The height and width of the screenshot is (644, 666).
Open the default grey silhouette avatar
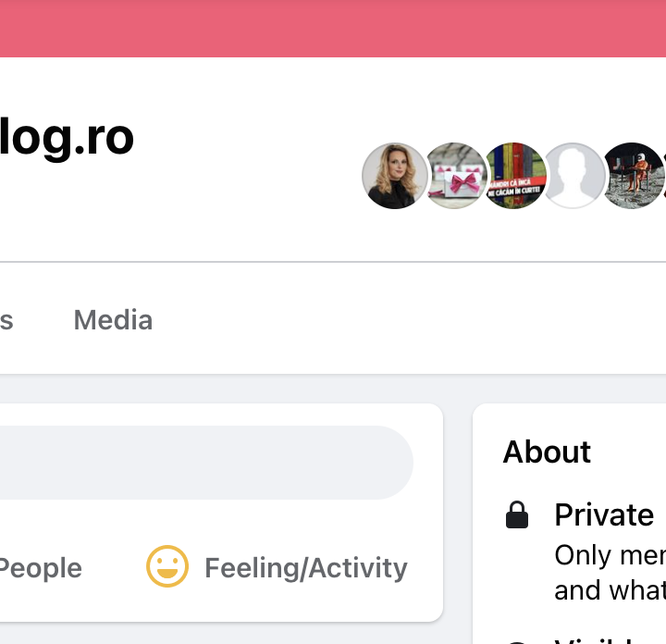pyautogui.click(x=573, y=176)
